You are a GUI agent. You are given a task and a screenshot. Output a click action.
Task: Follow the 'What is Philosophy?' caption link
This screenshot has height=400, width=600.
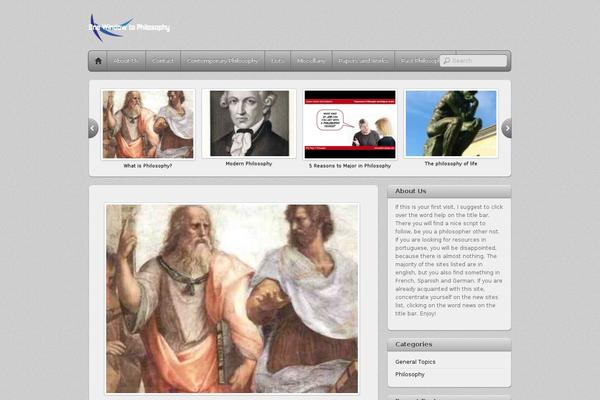(148, 166)
